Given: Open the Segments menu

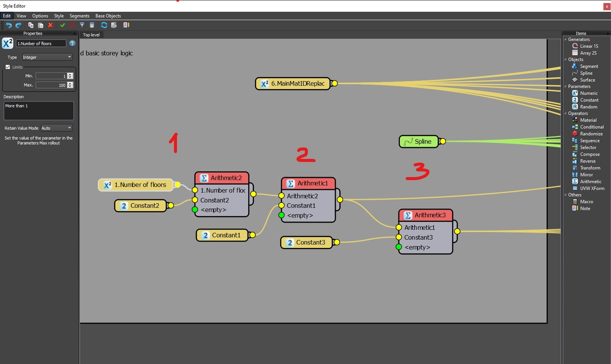Looking at the screenshot, I should [x=79, y=16].
